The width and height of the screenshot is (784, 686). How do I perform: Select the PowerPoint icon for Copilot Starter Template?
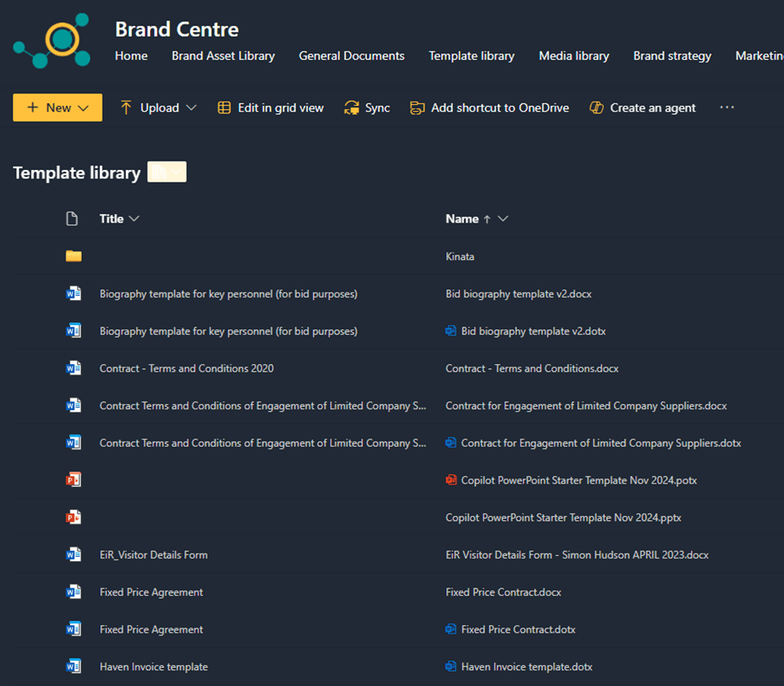coord(73,479)
